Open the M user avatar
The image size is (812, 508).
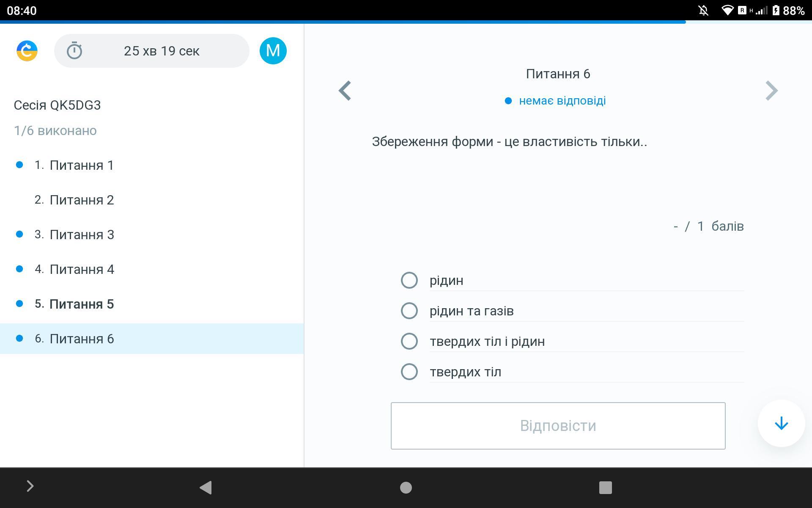click(x=273, y=51)
